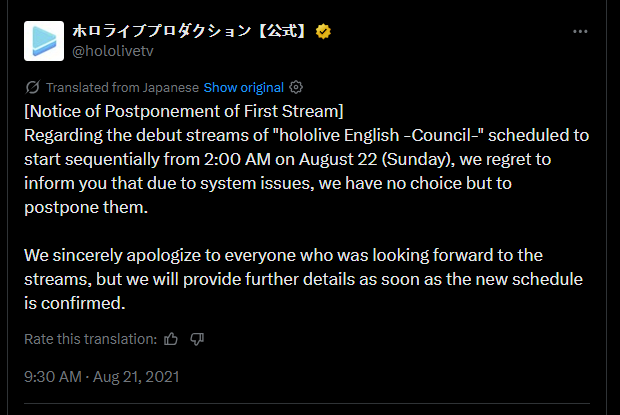Click the "[Notice of Postponement of First Stream]" line
Viewport: 620px width, 415px height.
tap(183, 108)
